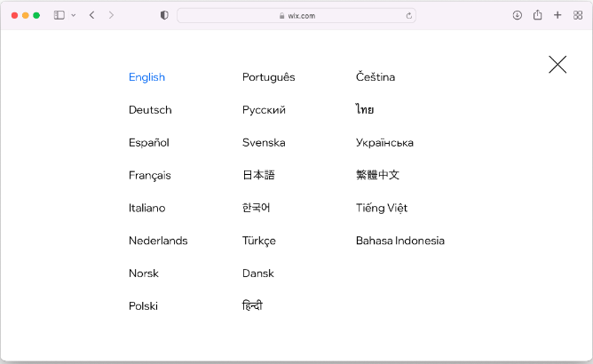
Task: Open a new tab with plus icon
Action: click(x=557, y=15)
